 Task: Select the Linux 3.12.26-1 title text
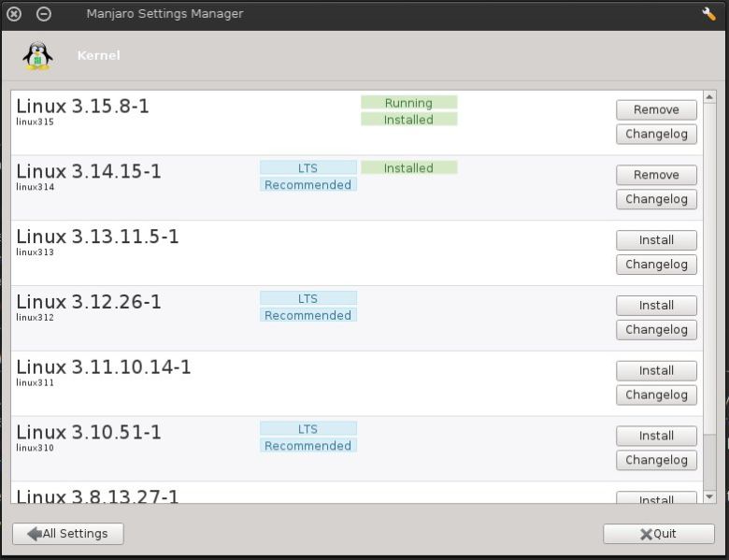click(x=89, y=302)
